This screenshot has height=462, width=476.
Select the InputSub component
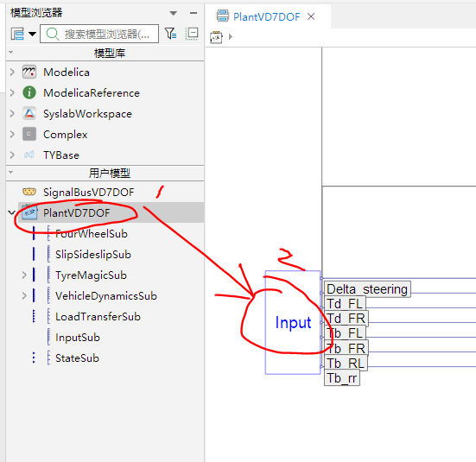pyautogui.click(x=78, y=338)
